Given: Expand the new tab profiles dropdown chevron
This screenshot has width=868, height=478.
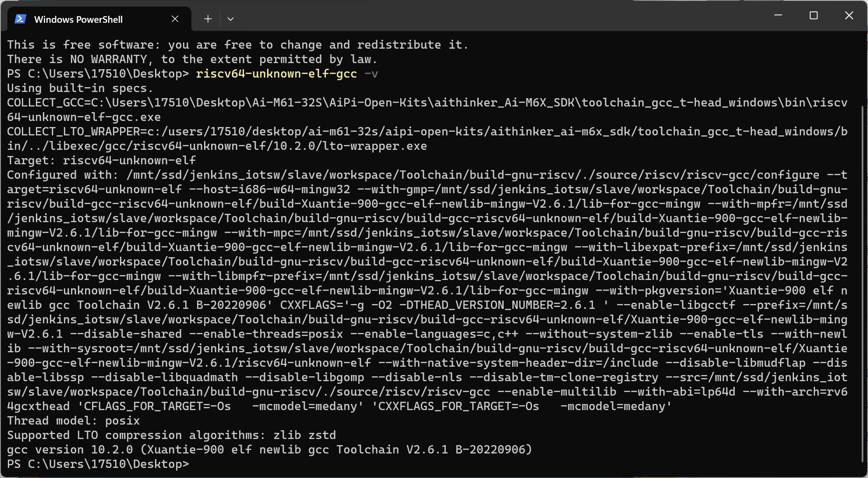Looking at the screenshot, I should click(230, 19).
